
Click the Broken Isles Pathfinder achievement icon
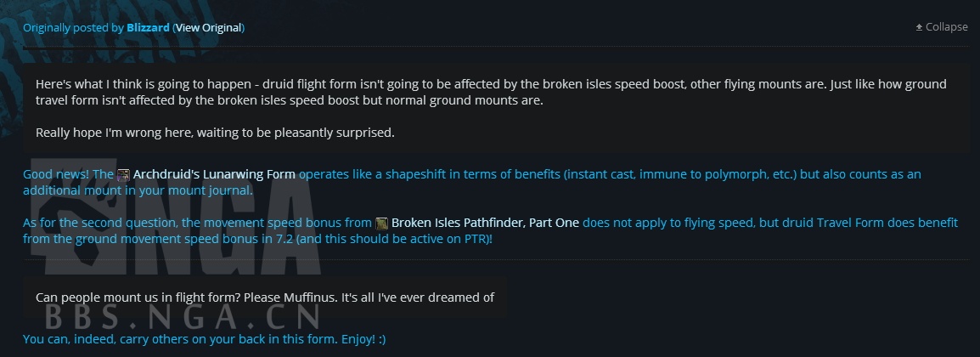coord(382,224)
